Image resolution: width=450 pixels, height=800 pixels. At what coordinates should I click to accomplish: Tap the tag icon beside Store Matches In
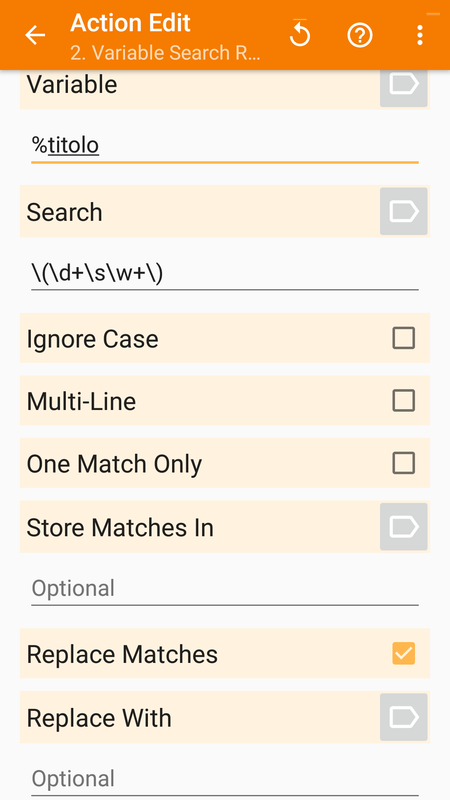404,527
